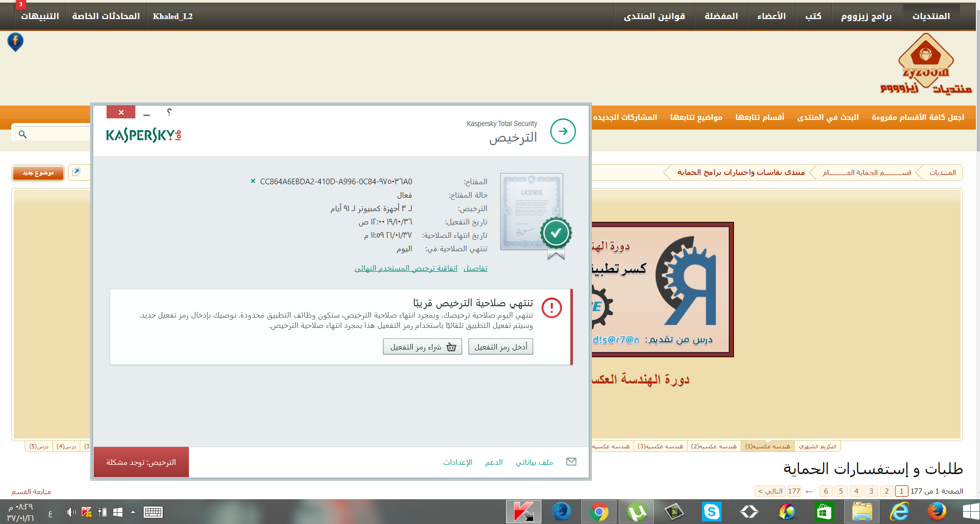Open followed topics (مواضيع تتابعها)
980x524 pixels.
coord(696,117)
